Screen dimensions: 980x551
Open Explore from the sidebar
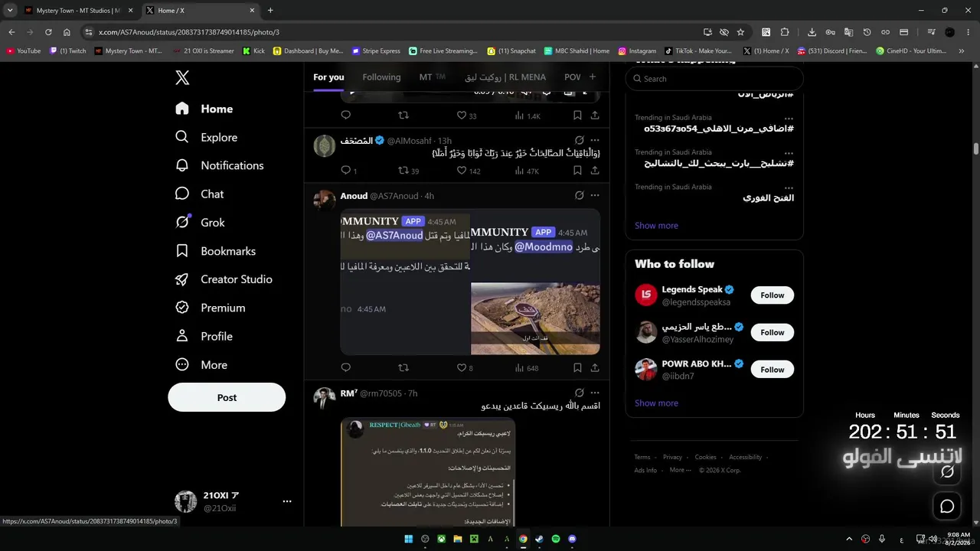point(206,137)
